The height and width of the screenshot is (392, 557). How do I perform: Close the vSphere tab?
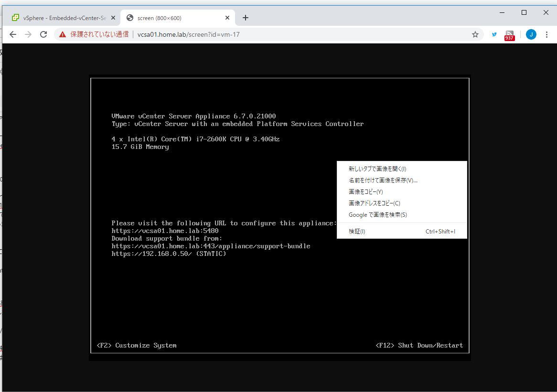[113, 18]
